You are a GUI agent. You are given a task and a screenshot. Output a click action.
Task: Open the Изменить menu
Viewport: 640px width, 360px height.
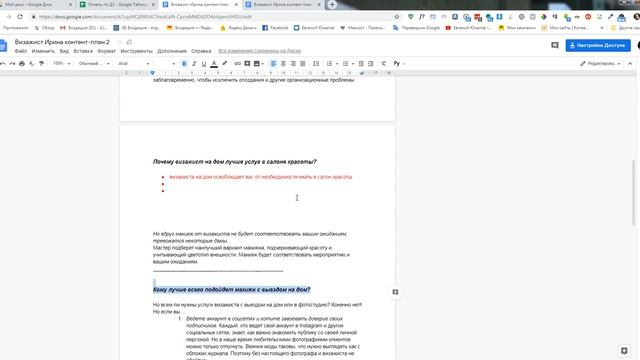click(x=43, y=51)
